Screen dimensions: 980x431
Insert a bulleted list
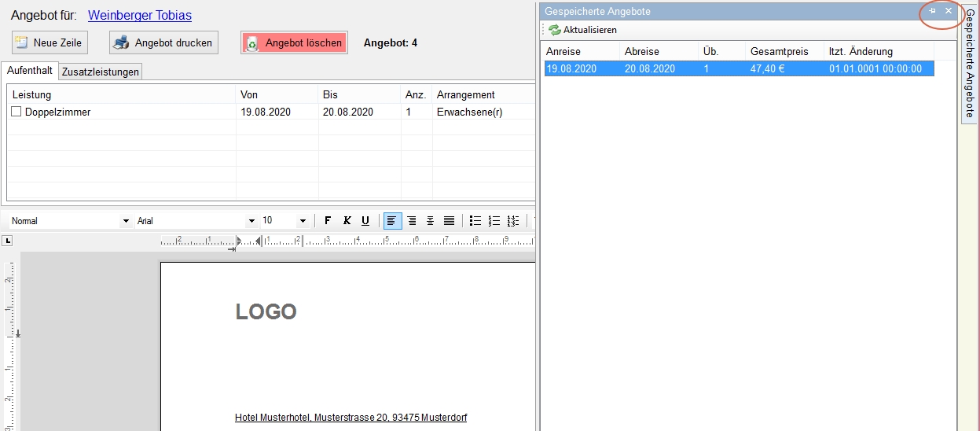475,221
